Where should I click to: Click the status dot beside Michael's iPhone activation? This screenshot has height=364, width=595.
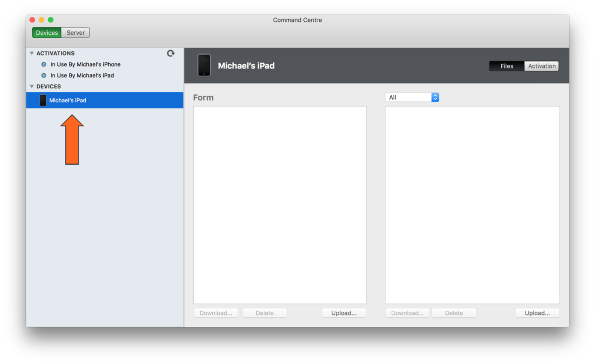[44, 64]
